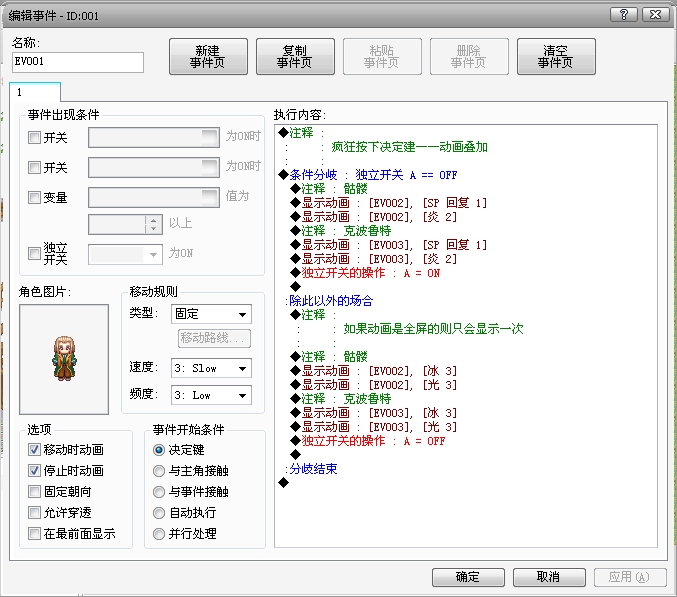Click the 取消 button
677x597 pixels.
click(x=549, y=577)
